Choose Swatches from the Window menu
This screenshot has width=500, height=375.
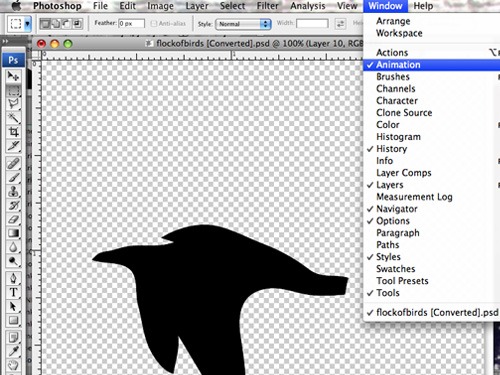coord(432,269)
